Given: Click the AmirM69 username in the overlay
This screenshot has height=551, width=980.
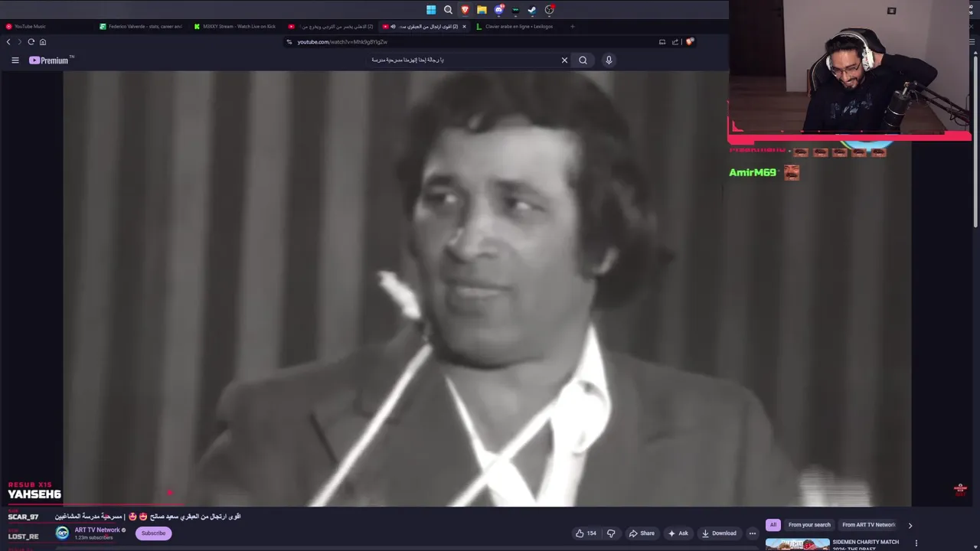Looking at the screenshot, I should pos(753,173).
